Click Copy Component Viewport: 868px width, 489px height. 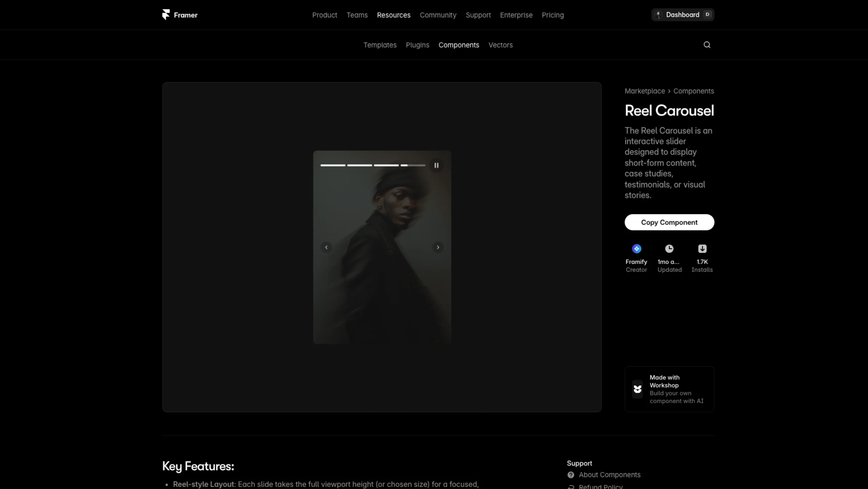click(669, 222)
